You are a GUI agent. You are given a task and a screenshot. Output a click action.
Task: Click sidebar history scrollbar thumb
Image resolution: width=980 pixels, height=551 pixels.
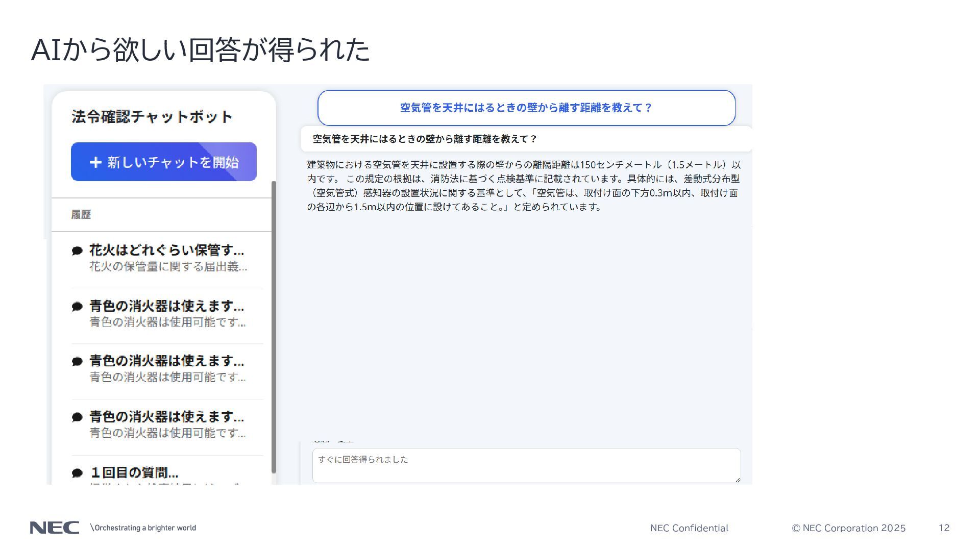(274, 327)
